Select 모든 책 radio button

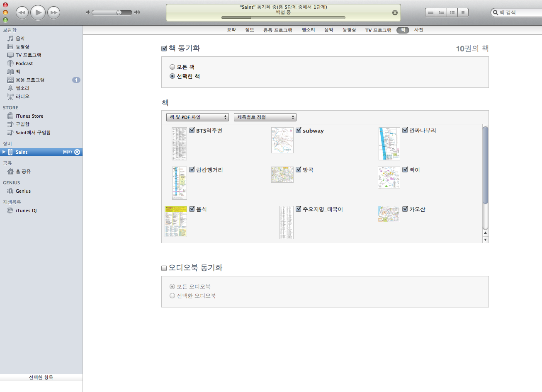point(172,67)
